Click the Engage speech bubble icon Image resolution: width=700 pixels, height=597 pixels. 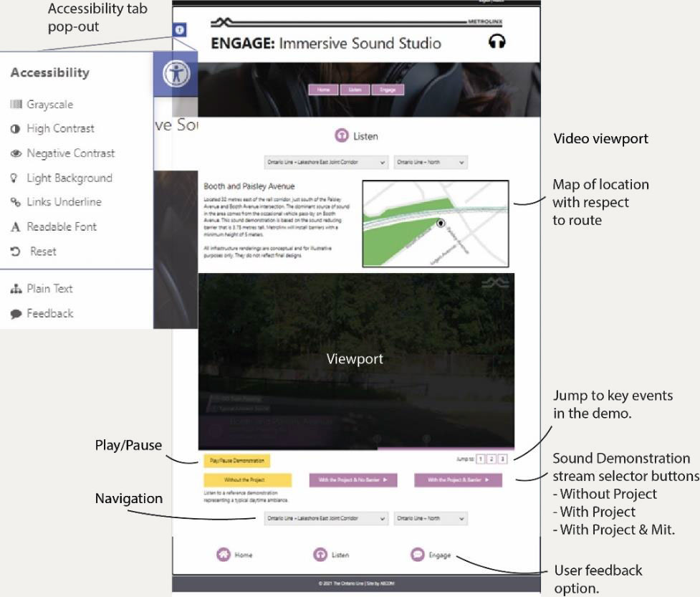pos(417,555)
